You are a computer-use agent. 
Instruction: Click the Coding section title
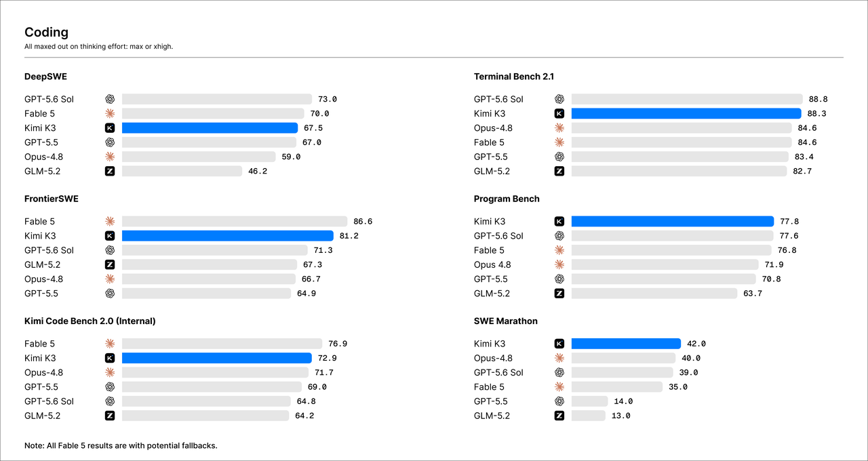pos(46,32)
